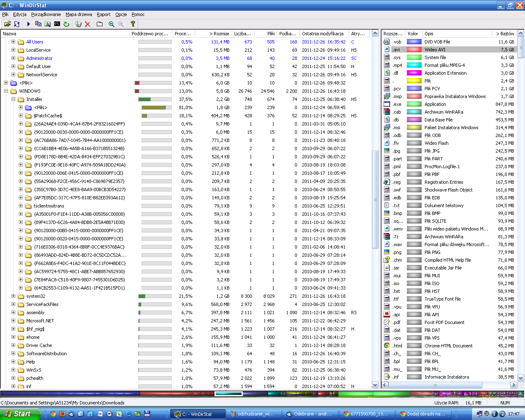Screen dimensions: 525x420
Task: Click the yellow question mark Help icon
Action: pyautogui.click(x=133, y=24)
